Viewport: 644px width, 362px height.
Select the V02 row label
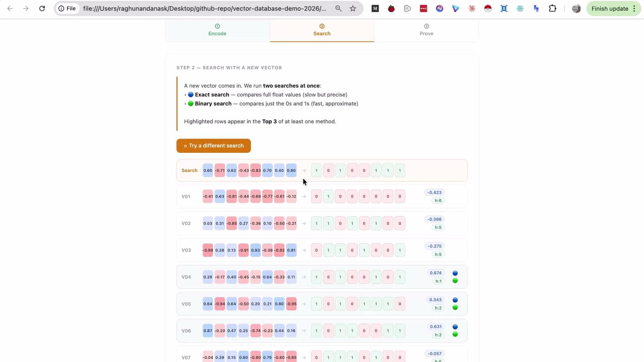(x=186, y=223)
